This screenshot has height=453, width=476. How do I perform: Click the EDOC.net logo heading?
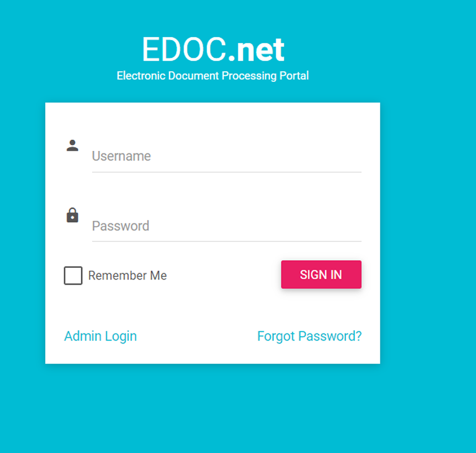pos(213,50)
